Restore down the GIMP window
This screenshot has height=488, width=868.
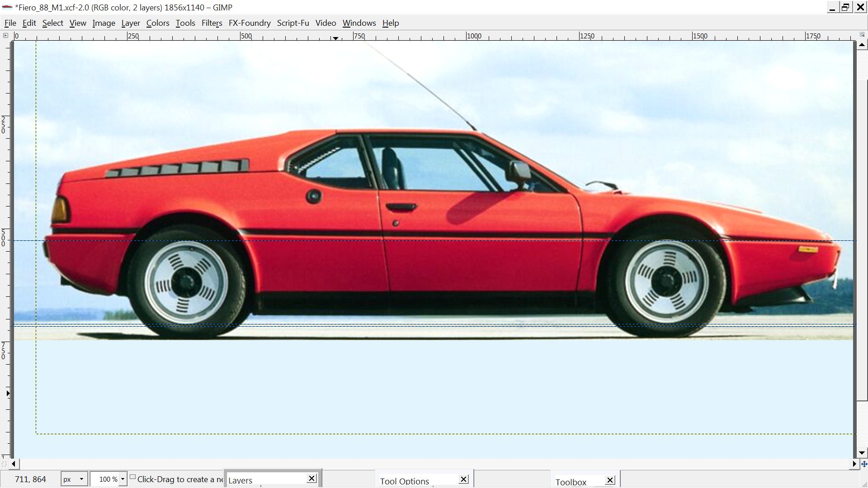[845, 7]
